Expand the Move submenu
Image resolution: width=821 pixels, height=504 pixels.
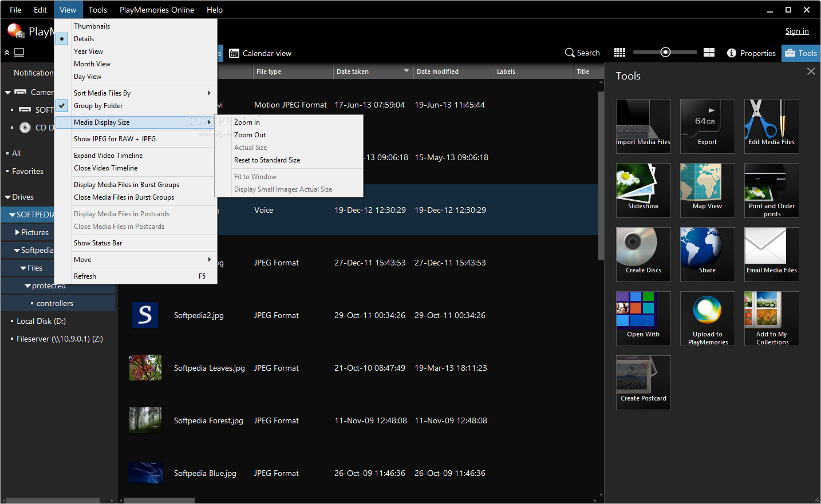[136, 260]
